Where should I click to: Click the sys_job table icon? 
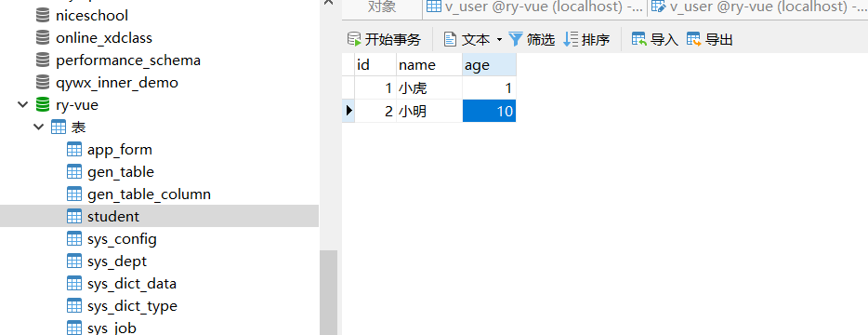click(74, 328)
